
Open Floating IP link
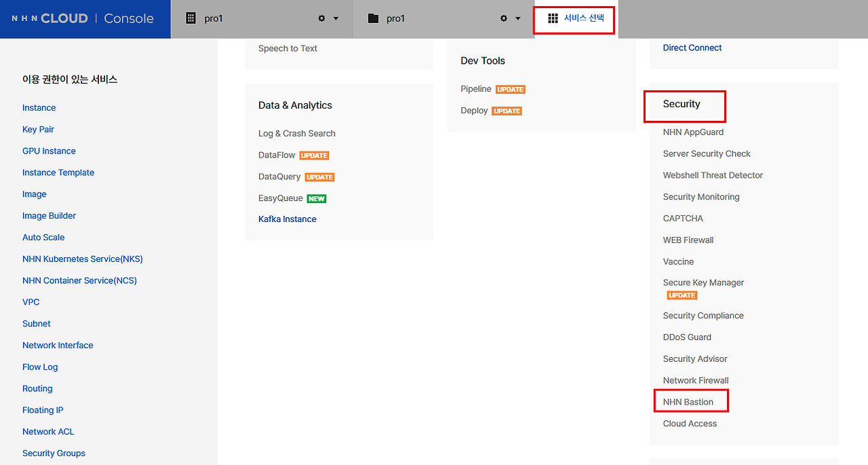(x=43, y=410)
